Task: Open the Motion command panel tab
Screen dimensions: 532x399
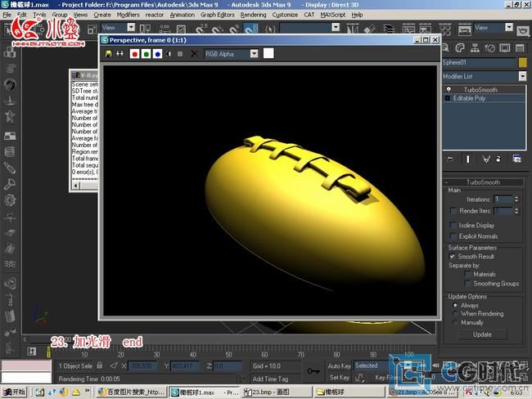Action: click(x=489, y=47)
